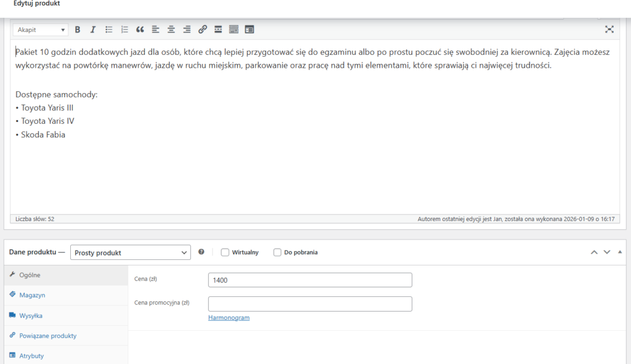
Task: Open the Akapit paragraph format dropdown
Action: click(41, 30)
